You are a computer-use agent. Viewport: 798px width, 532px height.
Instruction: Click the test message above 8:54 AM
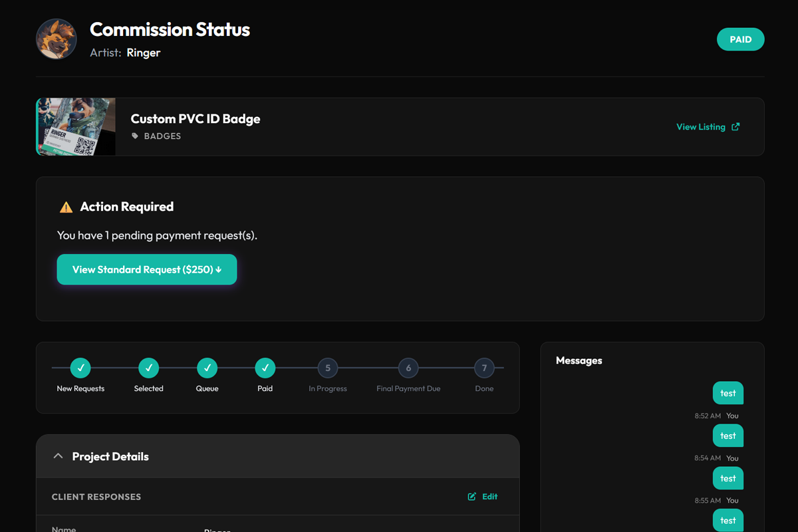click(728, 436)
